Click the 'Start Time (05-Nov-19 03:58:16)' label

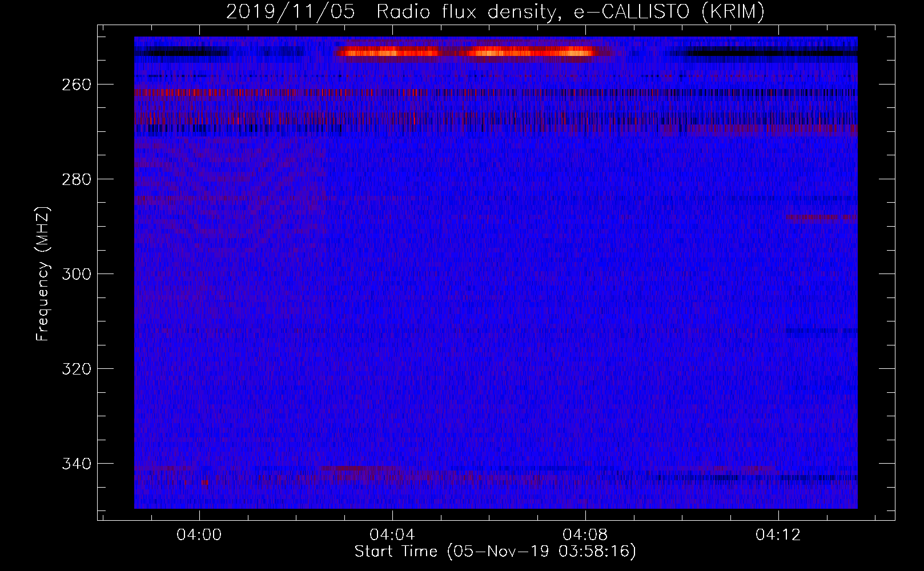495,552
